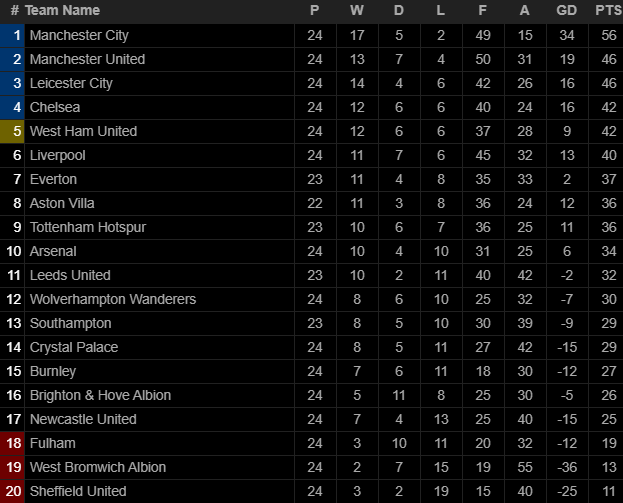This screenshot has width=623, height=503.
Task: Click blue position badge number 1
Action: click(x=12, y=35)
